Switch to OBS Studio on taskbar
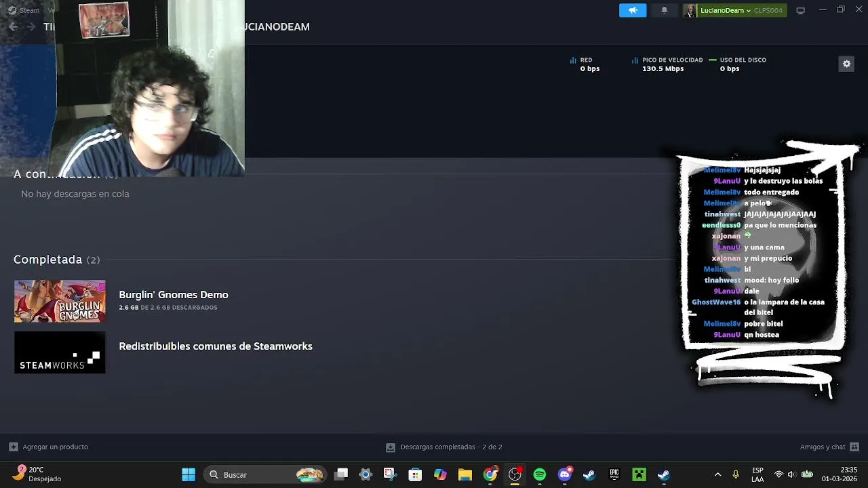This screenshot has width=868, height=488. pyautogui.click(x=515, y=474)
